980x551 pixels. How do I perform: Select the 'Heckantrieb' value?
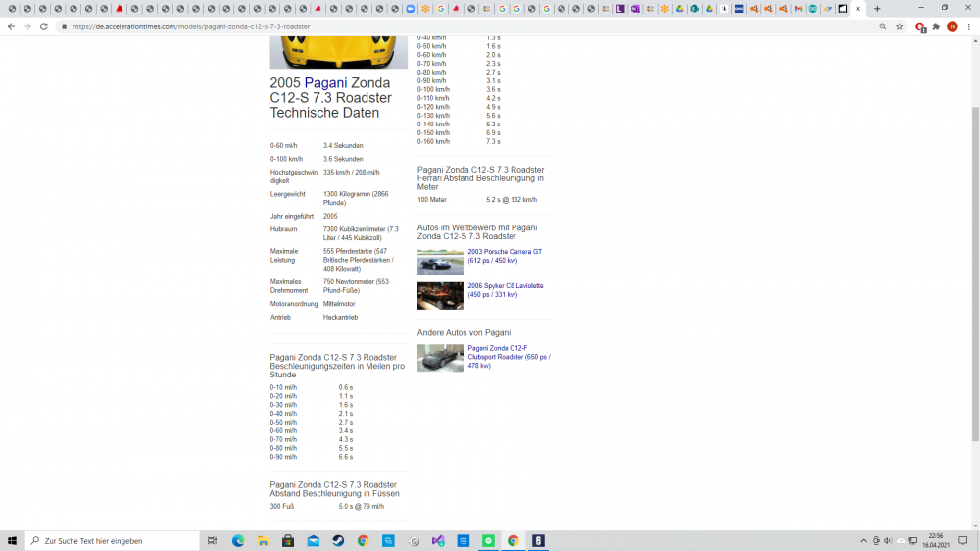pos(341,317)
